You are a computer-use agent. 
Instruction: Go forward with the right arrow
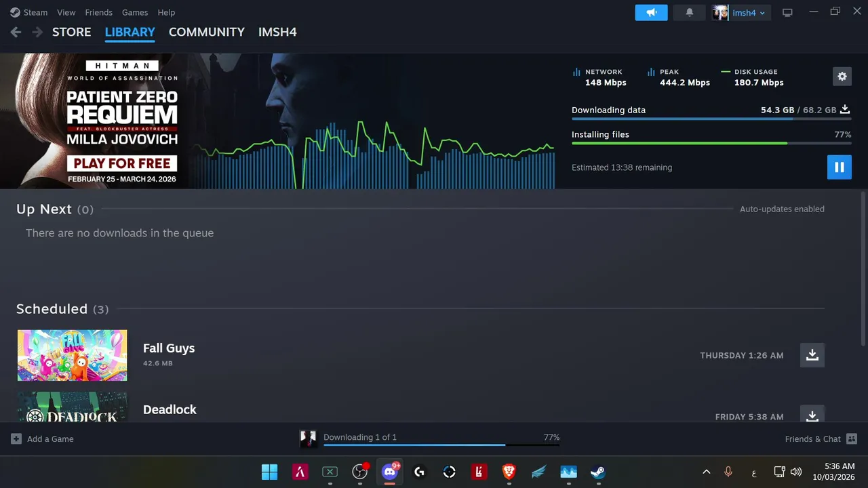pos(37,32)
